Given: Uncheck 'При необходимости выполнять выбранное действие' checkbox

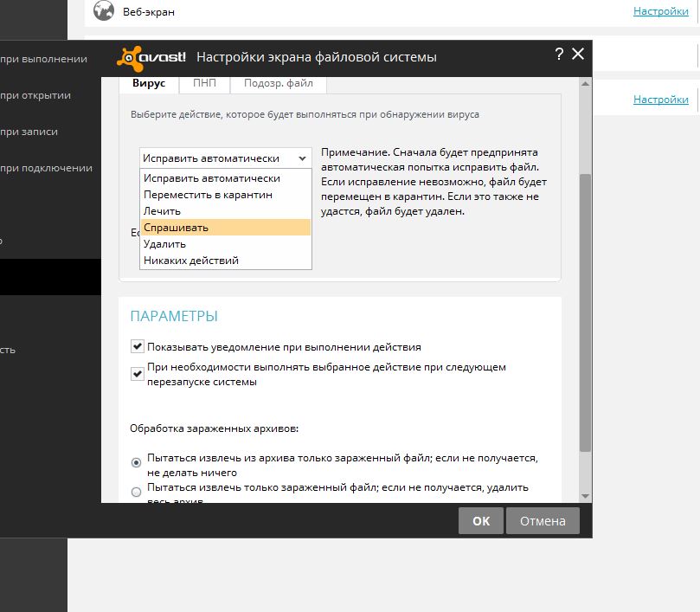Looking at the screenshot, I should [x=137, y=374].
